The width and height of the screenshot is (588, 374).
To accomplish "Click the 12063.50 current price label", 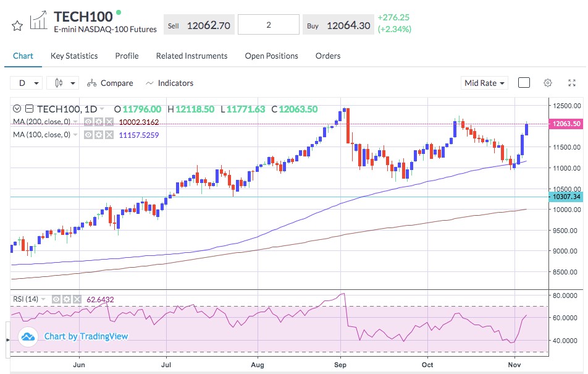I will (566, 124).
